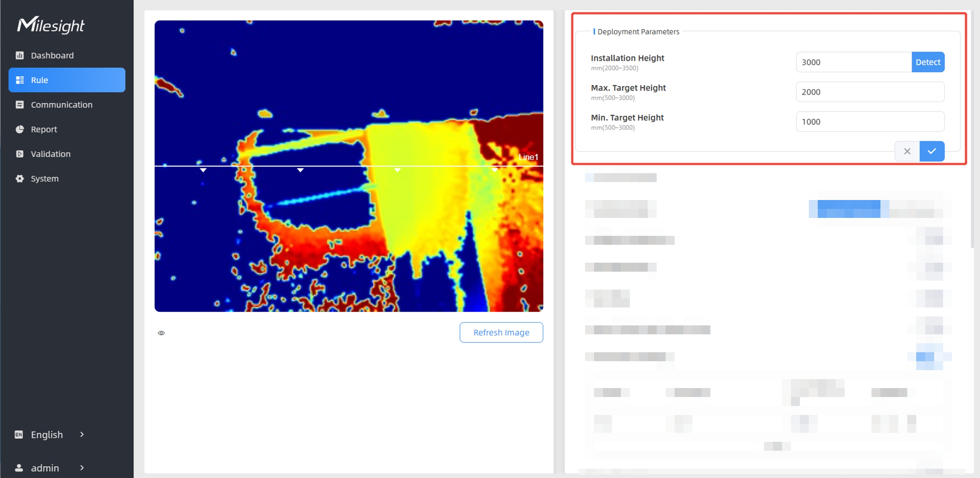Click the Detect button

(x=927, y=62)
